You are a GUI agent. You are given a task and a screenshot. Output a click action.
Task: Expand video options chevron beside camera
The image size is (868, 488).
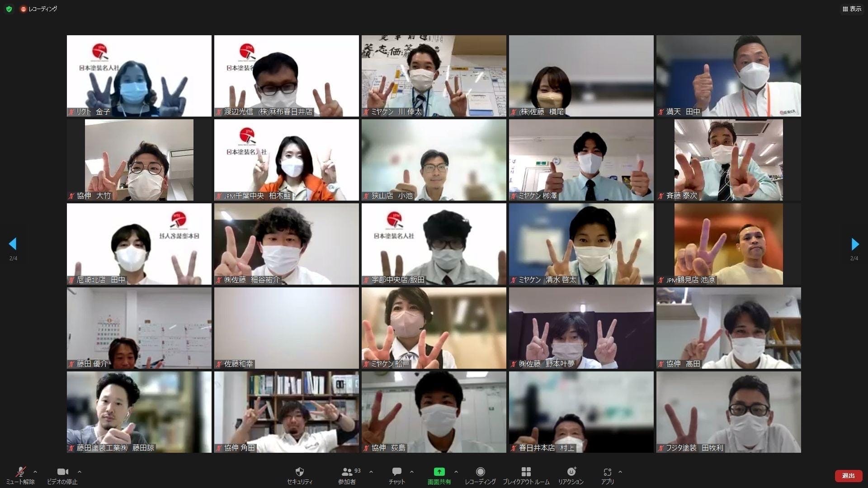click(x=80, y=472)
